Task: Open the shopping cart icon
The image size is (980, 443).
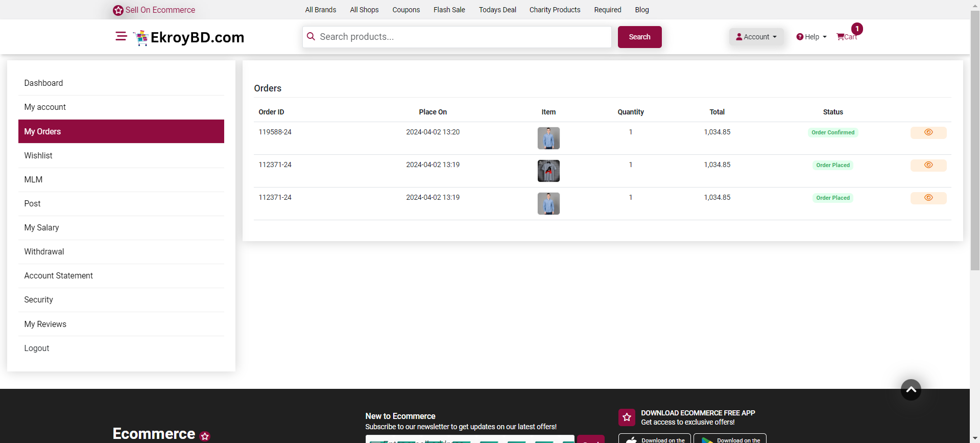Action: click(841, 37)
